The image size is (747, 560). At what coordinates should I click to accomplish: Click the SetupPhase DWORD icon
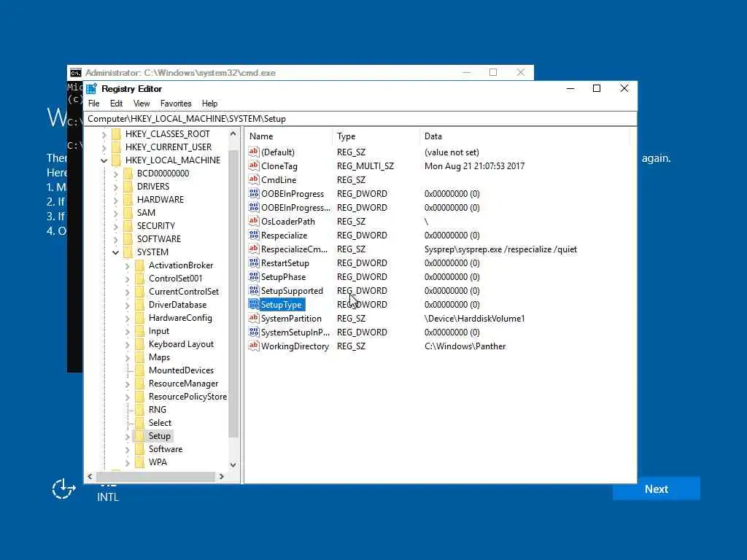253,276
